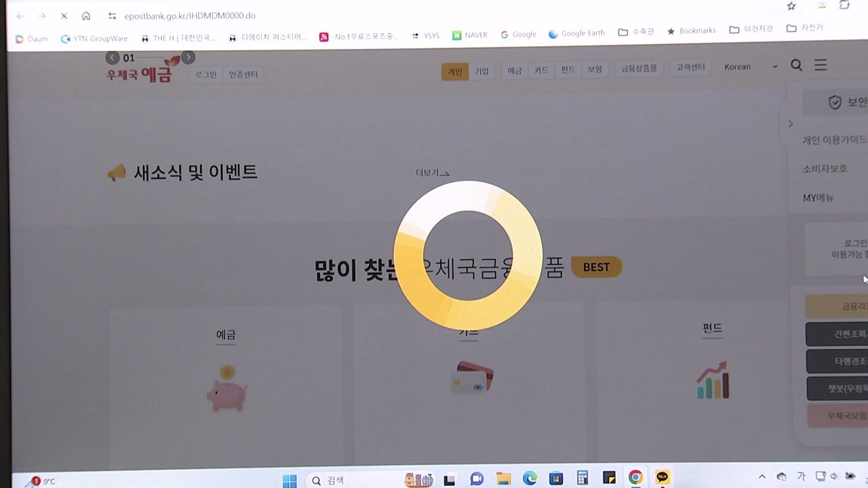Open the YSYS bookmark
The width and height of the screenshot is (868, 488).
[x=426, y=36]
